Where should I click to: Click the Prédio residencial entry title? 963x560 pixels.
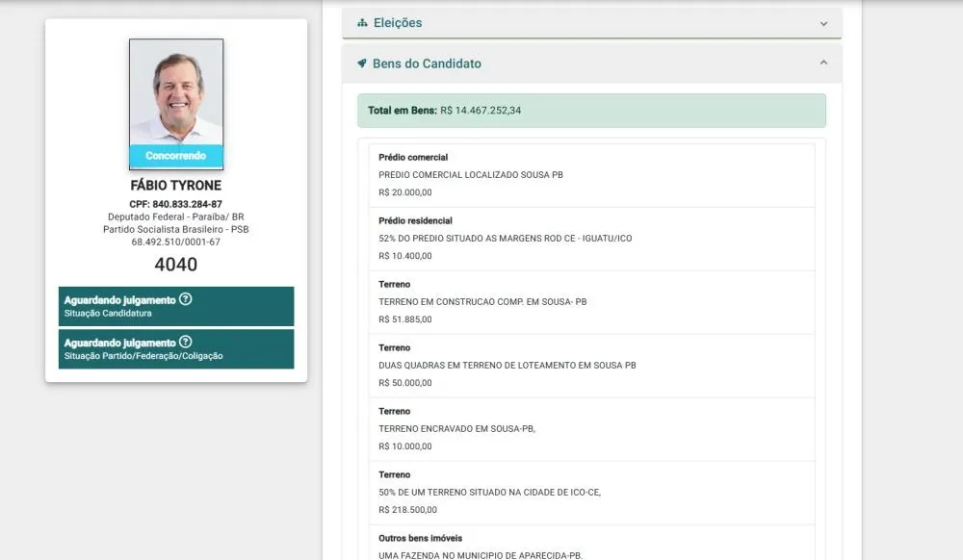[415, 220]
